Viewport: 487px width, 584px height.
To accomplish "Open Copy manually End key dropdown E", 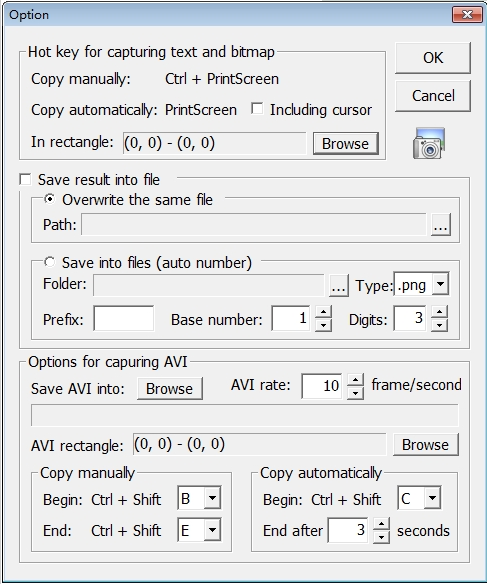I will [x=212, y=529].
